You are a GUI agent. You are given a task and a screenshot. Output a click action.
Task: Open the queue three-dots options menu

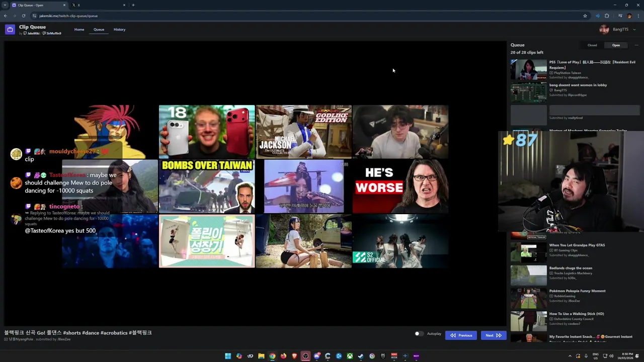pyautogui.click(x=636, y=45)
